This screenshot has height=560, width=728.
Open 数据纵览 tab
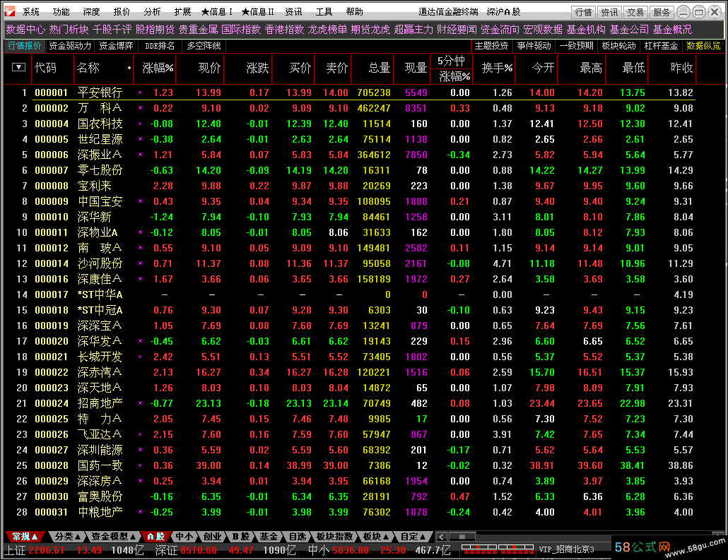pos(703,46)
